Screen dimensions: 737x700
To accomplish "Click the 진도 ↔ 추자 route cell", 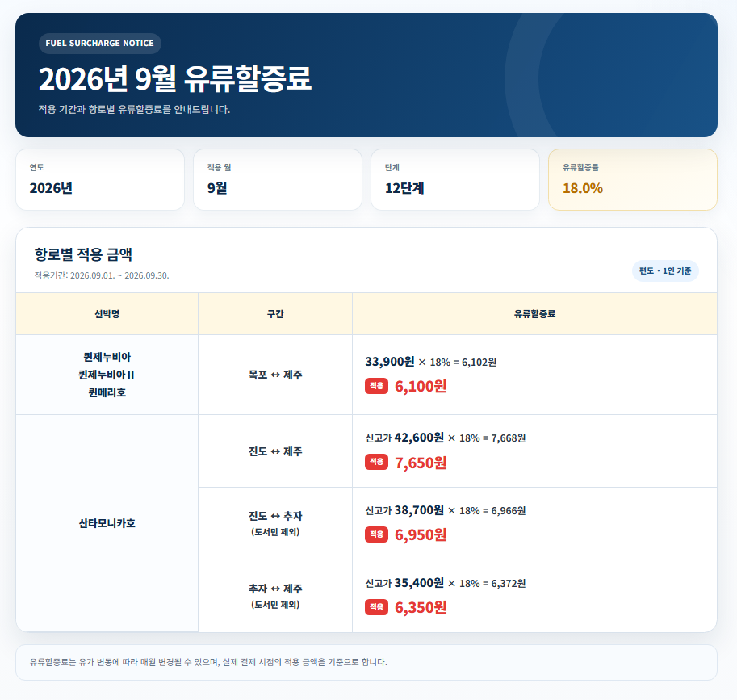I will (275, 524).
